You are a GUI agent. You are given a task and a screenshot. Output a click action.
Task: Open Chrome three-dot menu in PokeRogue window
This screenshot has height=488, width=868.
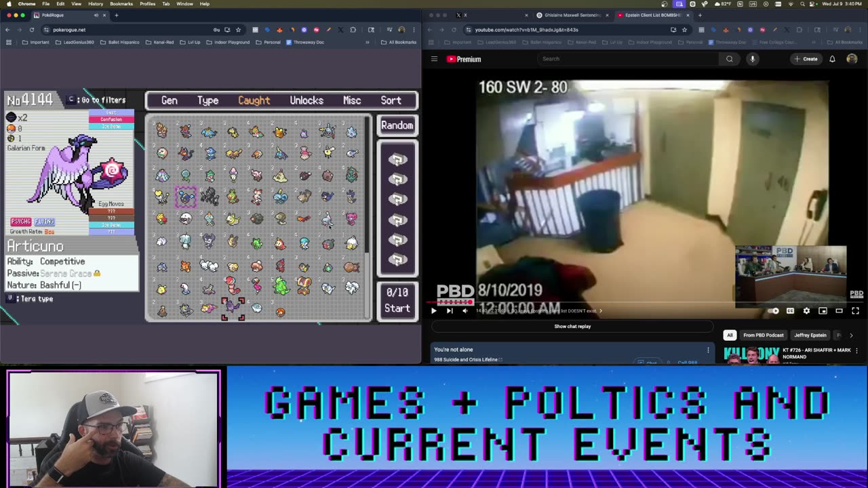point(413,30)
